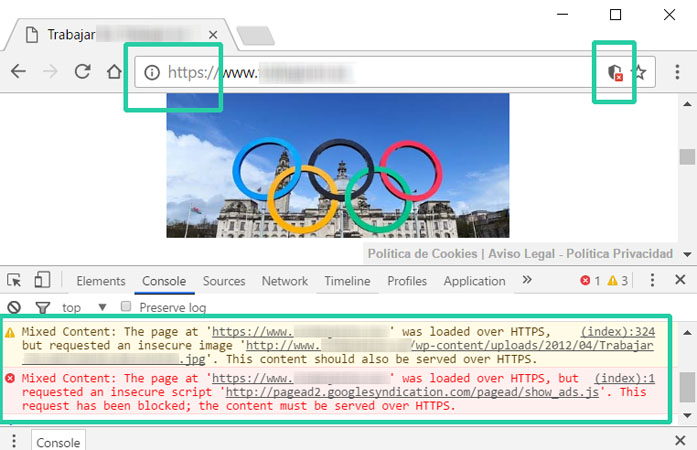Open the insecure image wp-content URL link

coord(449,346)
